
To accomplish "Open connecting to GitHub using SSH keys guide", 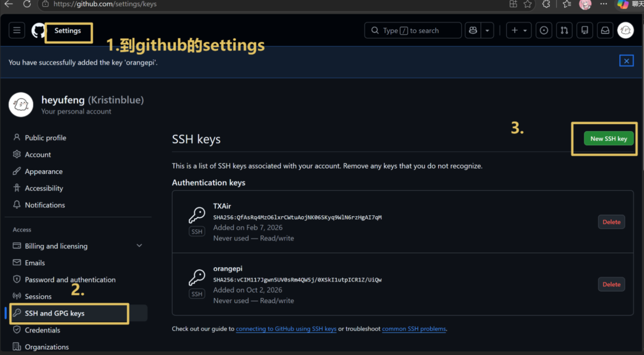I will click(x=286, y=329).
